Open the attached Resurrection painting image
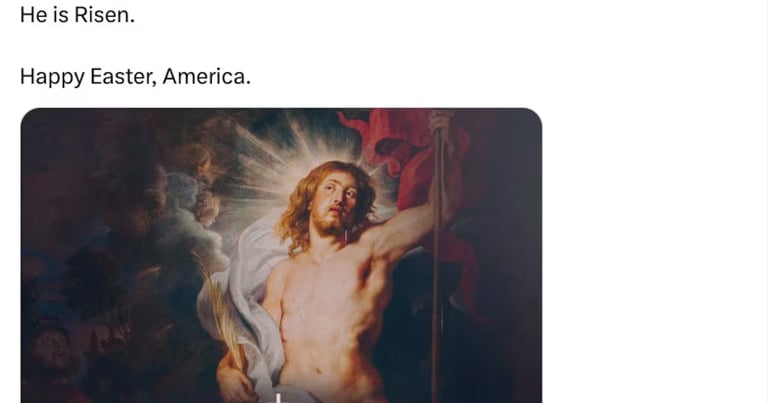The image size is (768, 403). tap(281, 255)
